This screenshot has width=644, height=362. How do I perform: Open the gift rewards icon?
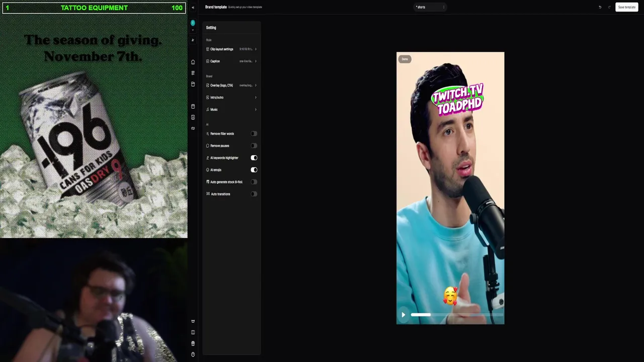point(193,343)
